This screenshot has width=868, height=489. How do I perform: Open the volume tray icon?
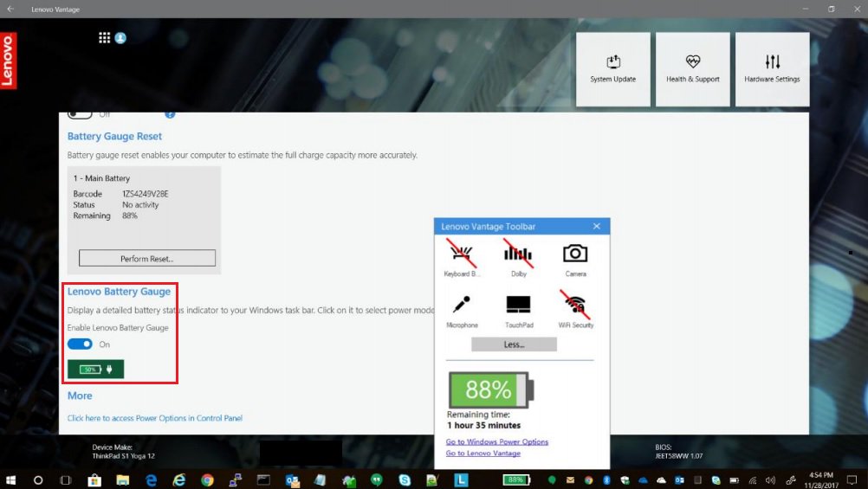coord(770,479)
